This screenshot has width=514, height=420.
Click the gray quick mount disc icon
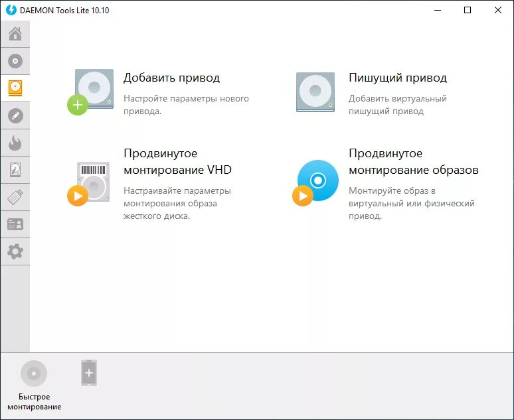point(34,374)
